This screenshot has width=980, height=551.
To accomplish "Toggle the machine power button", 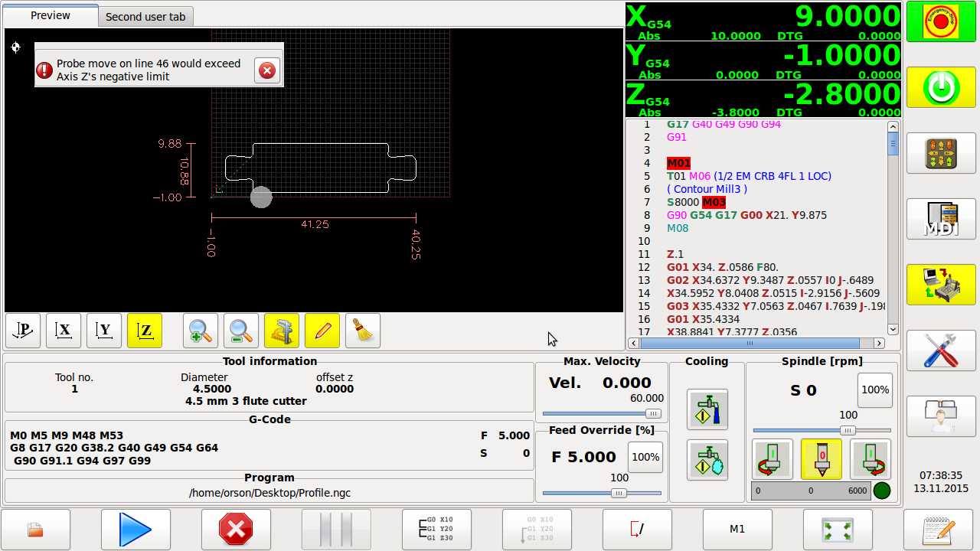I will [x=941, y=86].
